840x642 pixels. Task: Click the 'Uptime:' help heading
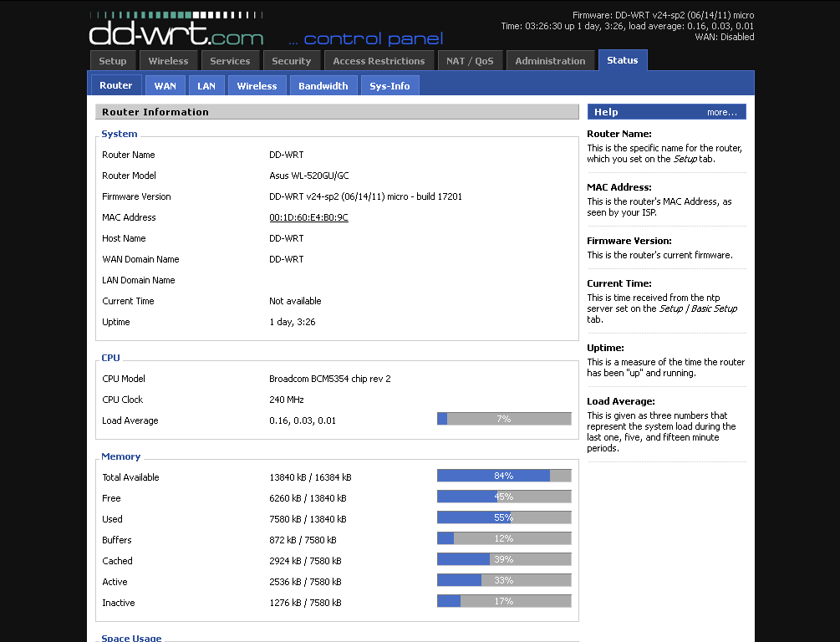[605, 347]
